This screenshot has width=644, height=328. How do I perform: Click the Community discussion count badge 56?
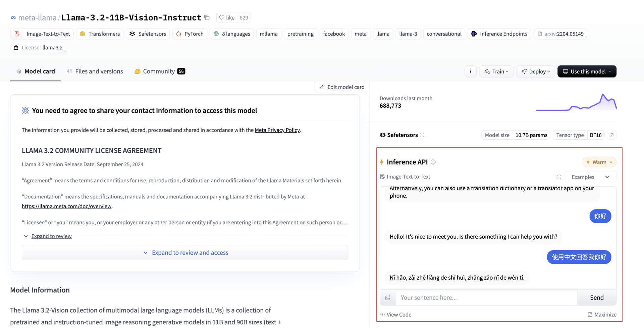(x=181, y=71)
